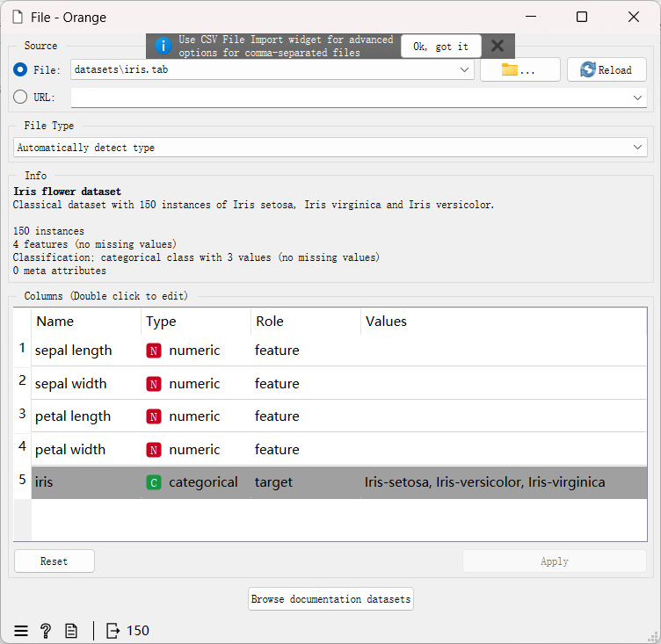661x644 pixels.
Task: Select the sepal width name cell
Action: tap(86, 384)
